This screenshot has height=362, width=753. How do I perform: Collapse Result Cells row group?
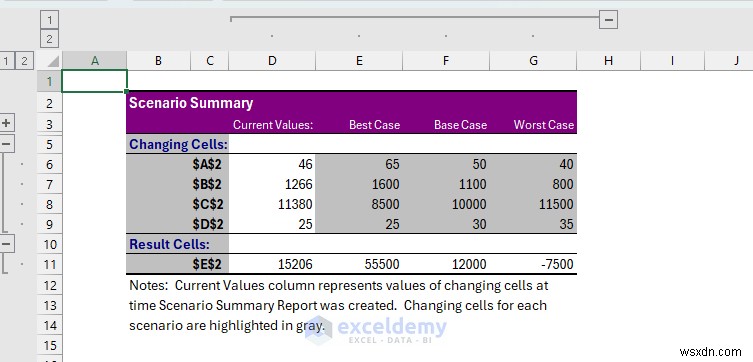tap(6, 243)
